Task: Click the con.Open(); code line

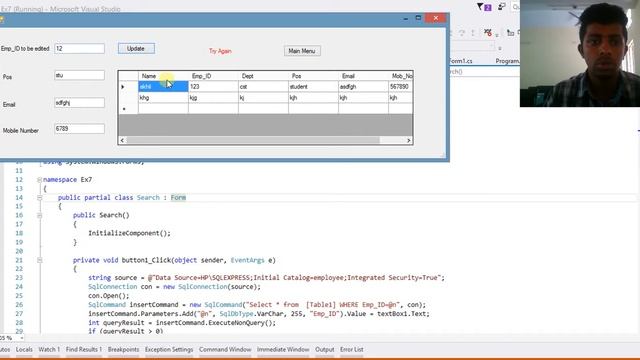Action: tap(109, 296)
